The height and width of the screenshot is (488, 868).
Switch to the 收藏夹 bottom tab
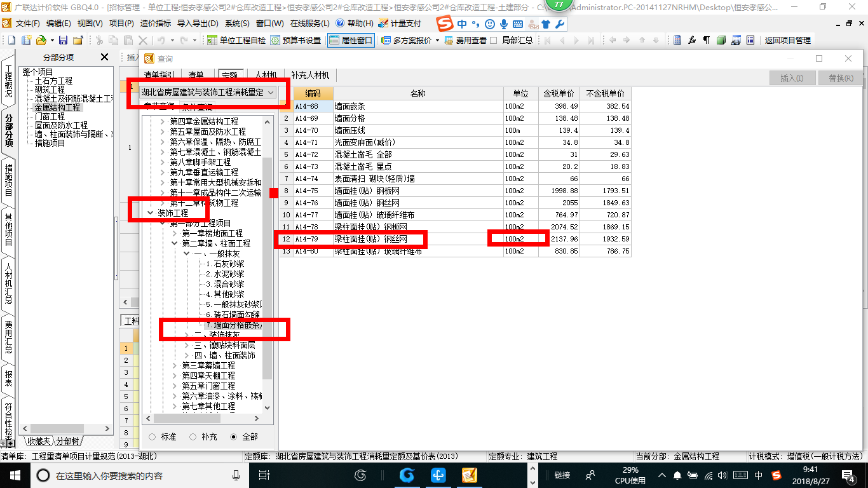[x=37, y=441]
